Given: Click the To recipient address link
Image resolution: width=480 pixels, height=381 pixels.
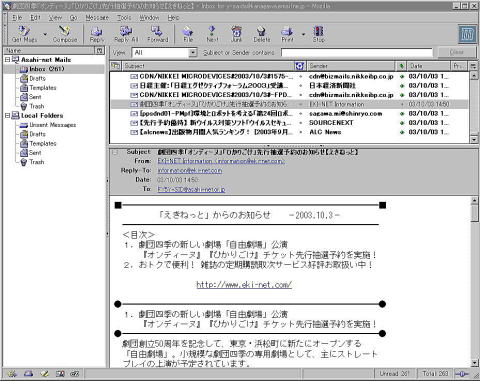Looking at the screenshot, I should (x=191, y=189).
